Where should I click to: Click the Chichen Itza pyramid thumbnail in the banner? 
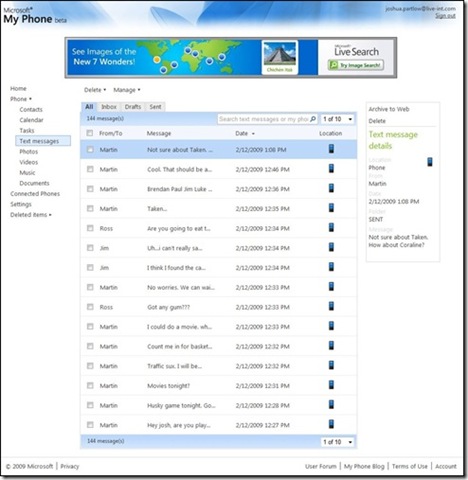coord(279,54)
